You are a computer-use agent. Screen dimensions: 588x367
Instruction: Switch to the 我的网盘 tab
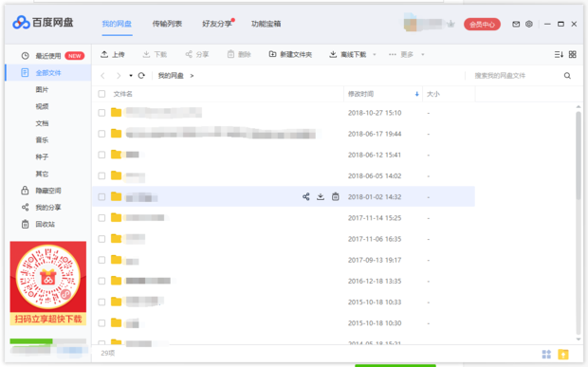(x=117, y=24)
